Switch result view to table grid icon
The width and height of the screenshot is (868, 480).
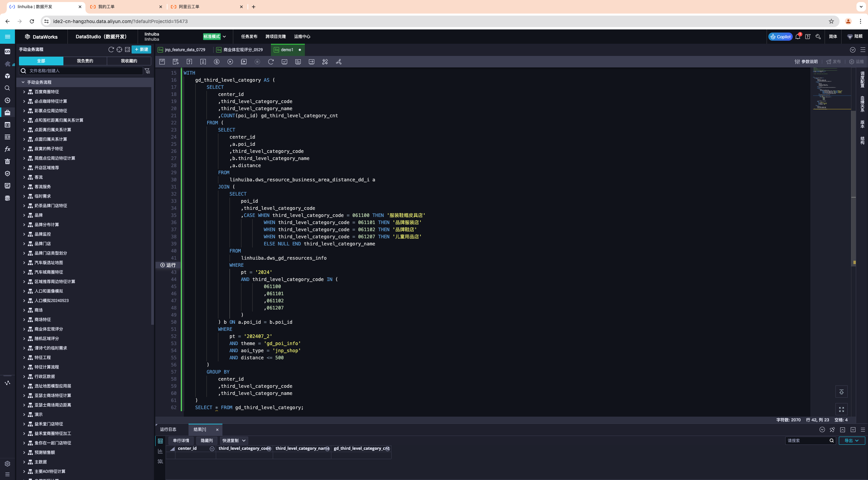point(160,441)
